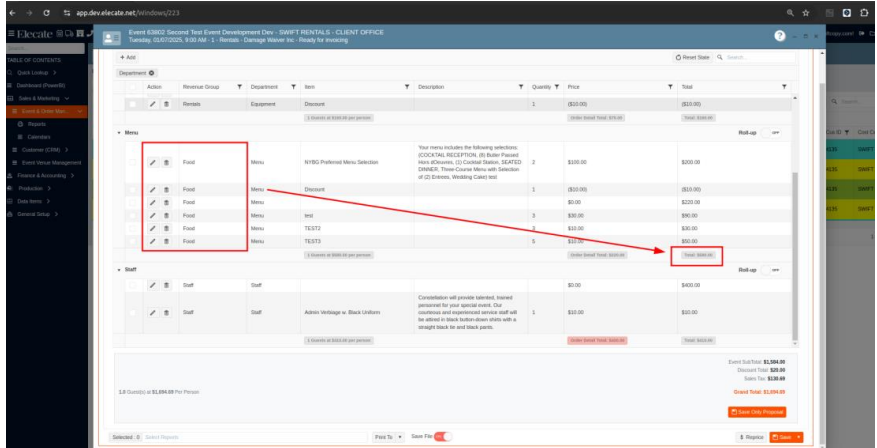Tick the header select-all checkbox
The width and height of the screenshot is (877, 448).
click(133, 87)
